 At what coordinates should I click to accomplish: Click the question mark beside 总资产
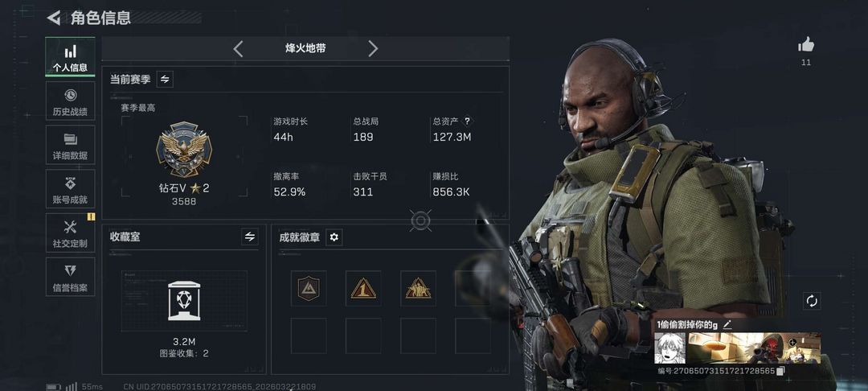(467, 121)
